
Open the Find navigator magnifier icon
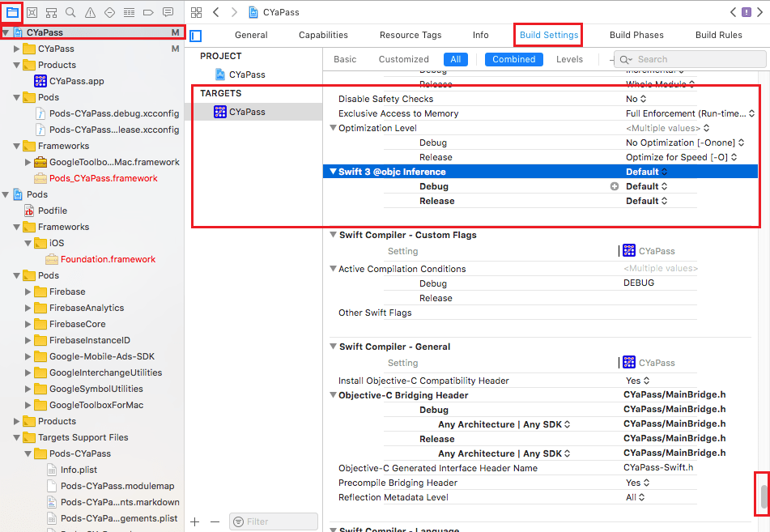coord(70,12)
